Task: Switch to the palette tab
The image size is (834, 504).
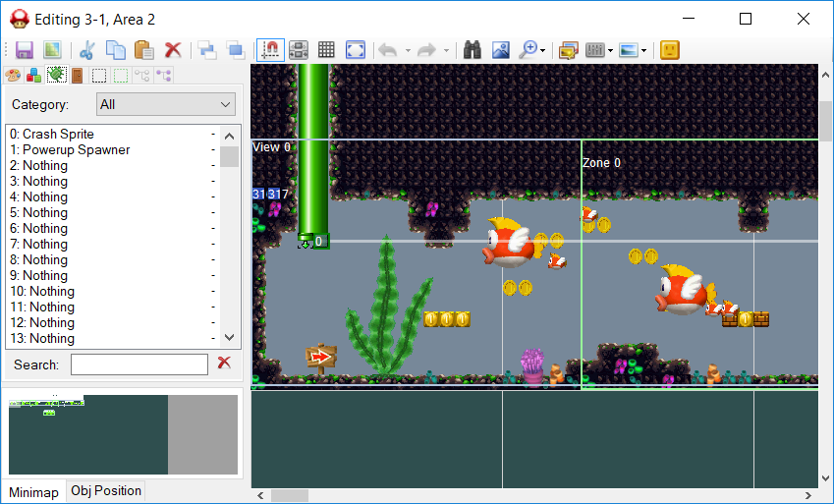Action: (x=13, y=76)
